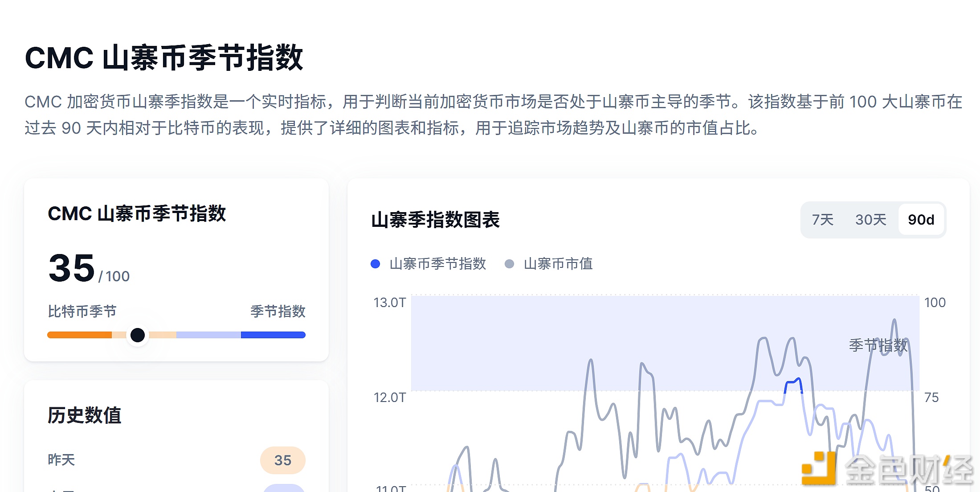This screenshot has height=492, width=980.
Task: Switch to the 7天 timeframe
Action: pyautogui.click(x=822, y=219)
